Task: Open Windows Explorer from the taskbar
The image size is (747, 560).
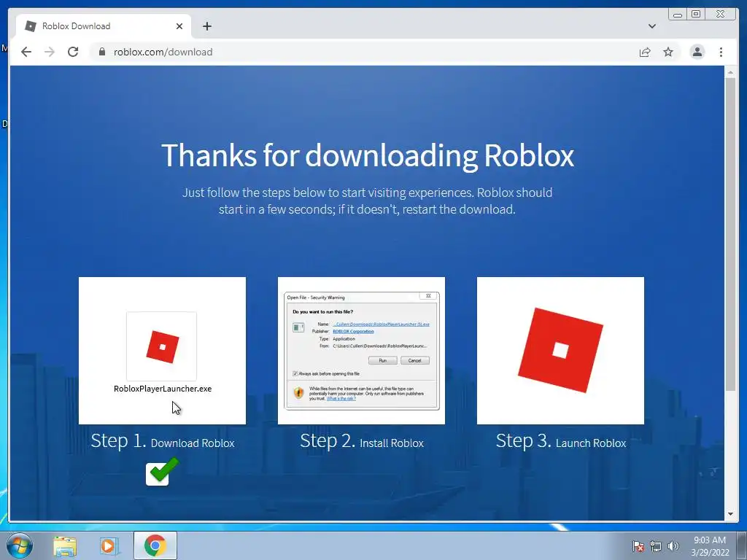Action: click(65, 546)
